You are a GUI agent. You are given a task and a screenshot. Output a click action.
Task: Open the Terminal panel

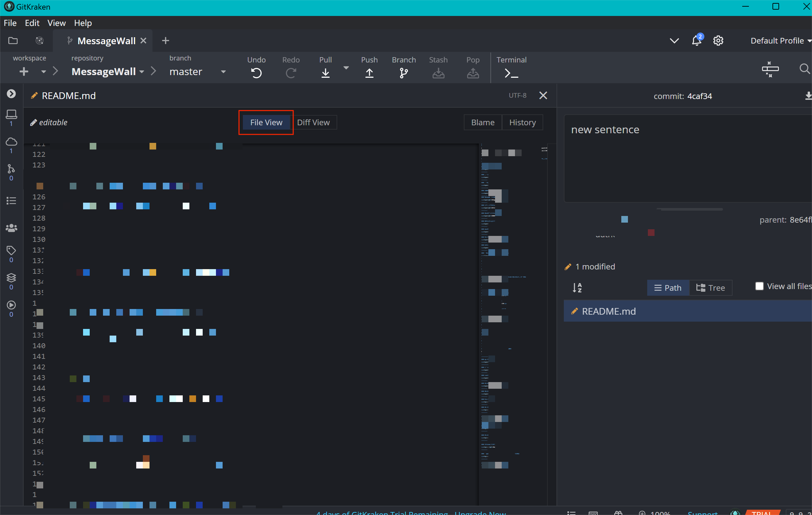[x=511, y=72]
